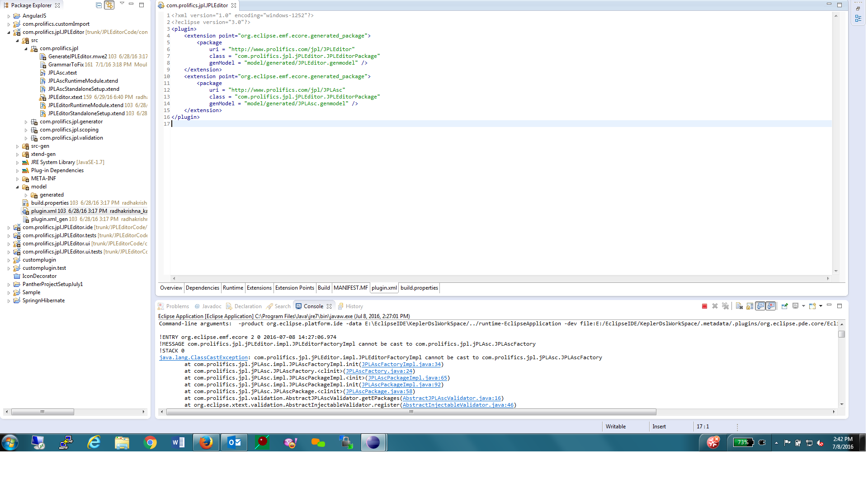The height and width of the screenshot is (488, 868).
Task: Expand the AngularJS project
Action: [x=9, y=16]
